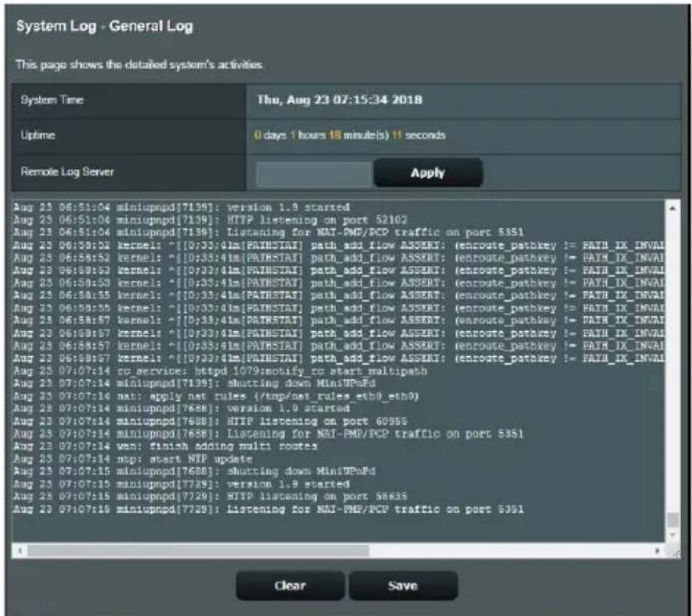Click the log line 'miniupnpd[7729]: version 1.9 started'
Viewport: 692px width, 616px height.
182,484
